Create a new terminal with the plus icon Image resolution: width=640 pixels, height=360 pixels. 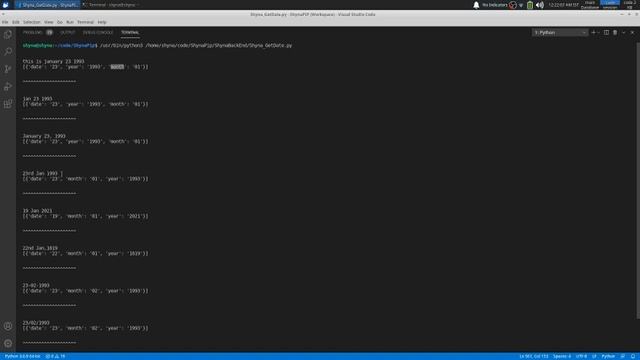[593, 32]
